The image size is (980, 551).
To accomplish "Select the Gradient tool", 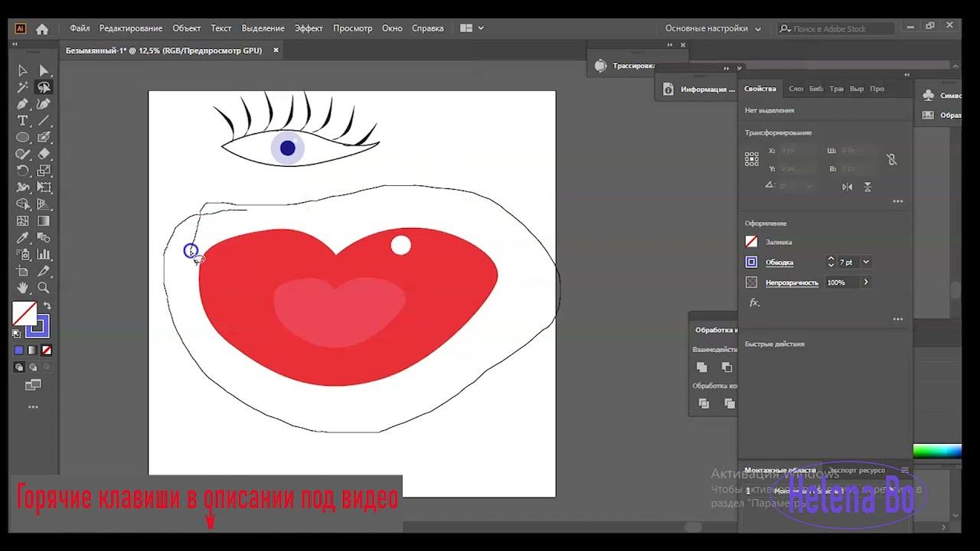I will tap(44, 221).
